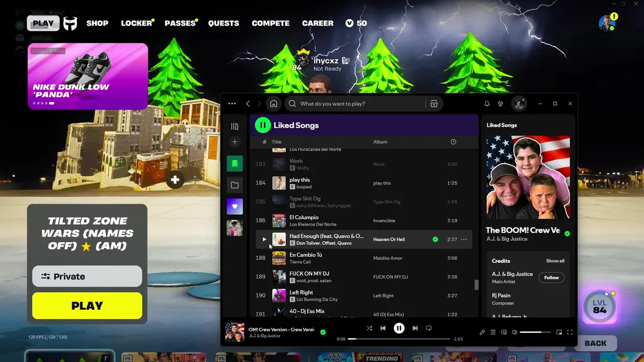
Task: Select the 'Left Right' song title
Action: pyautogui.click(x=301, y=293)
